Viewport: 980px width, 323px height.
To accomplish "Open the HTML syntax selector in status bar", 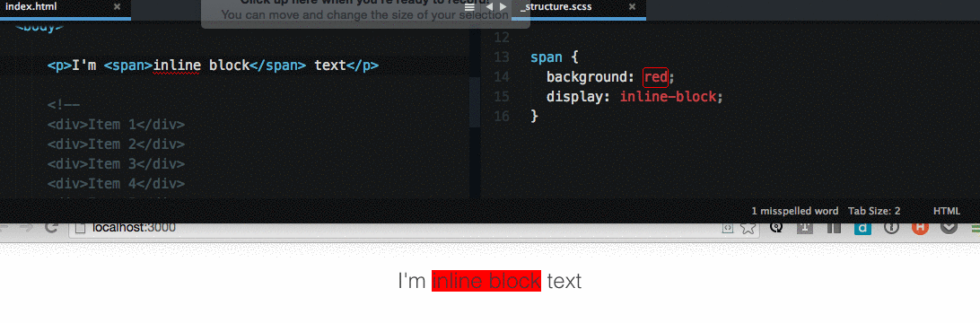I will click(x=946, y=211).
